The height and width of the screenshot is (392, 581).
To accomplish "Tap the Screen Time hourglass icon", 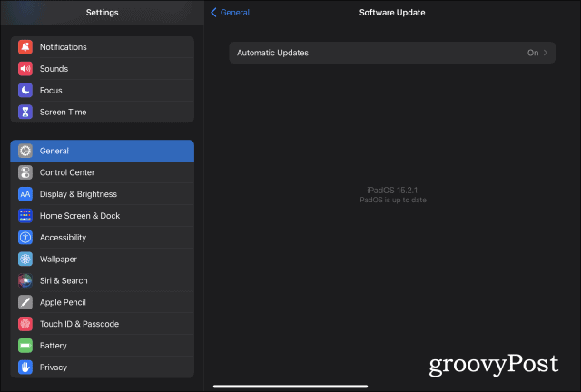I will pyautogui.click(x=25, y=112).
